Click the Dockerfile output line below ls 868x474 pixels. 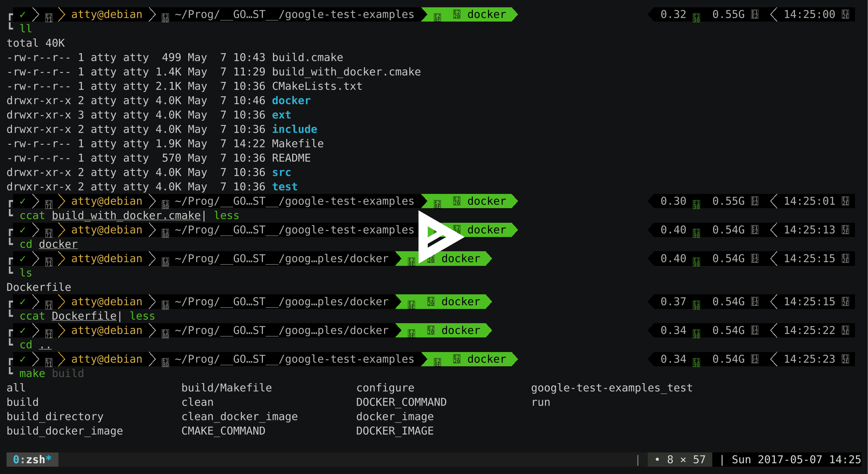click(39, 287)
